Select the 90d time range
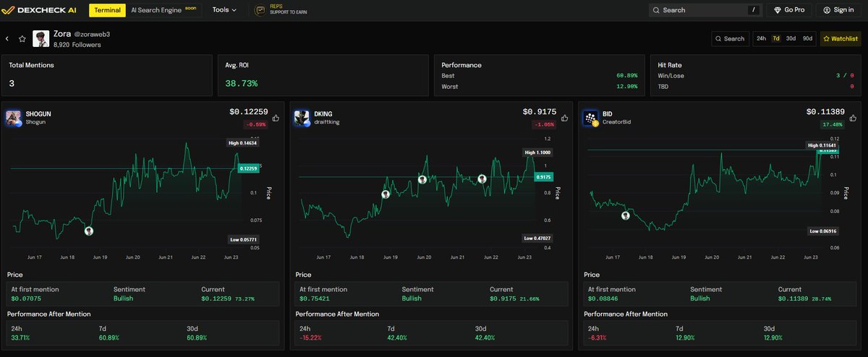The image size is (868, 357). (807, 38)
